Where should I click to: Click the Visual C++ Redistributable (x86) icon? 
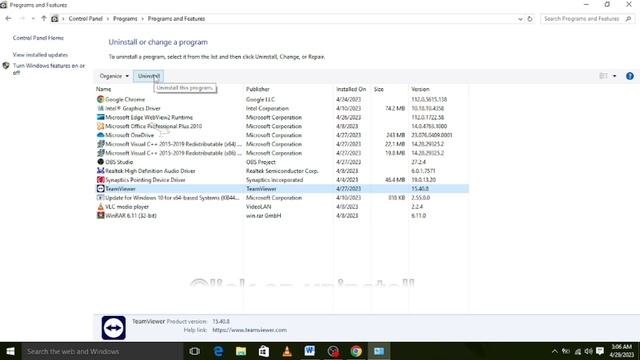coord(100,153)
